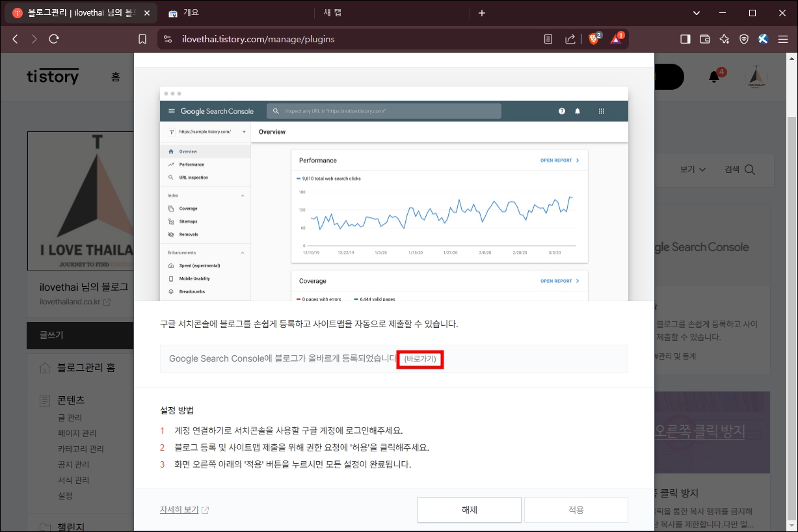798x532 pixels.
Task: Open the Brave Shields lion icon
Action: [x=594, y=39]
